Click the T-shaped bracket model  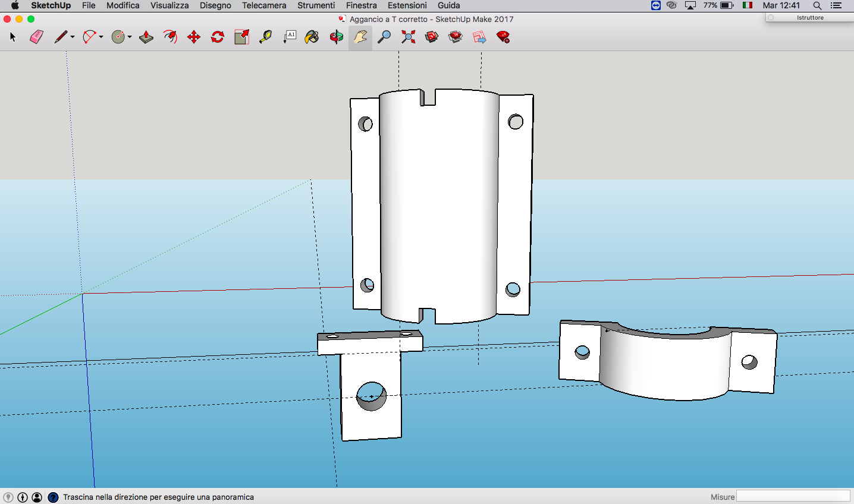click(x=370, y=385)
